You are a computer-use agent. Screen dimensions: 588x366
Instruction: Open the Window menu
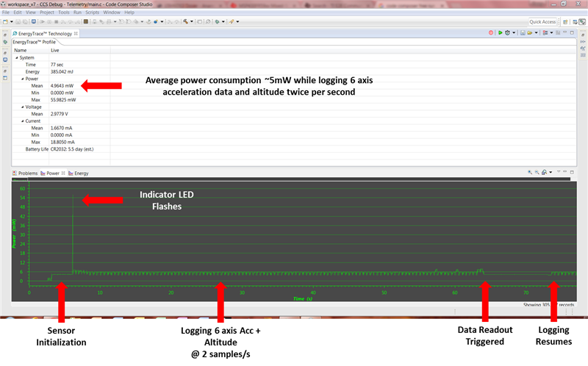pos(112,12)
